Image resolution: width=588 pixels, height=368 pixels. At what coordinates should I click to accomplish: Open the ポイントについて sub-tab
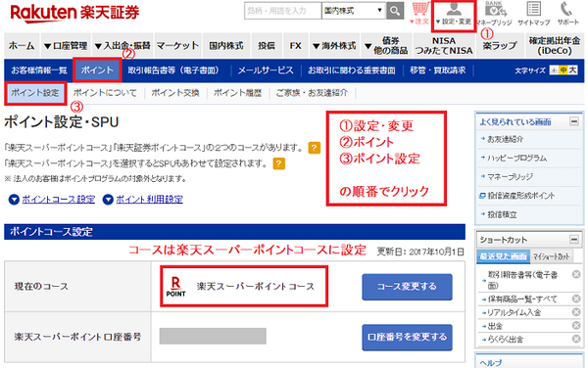tap(105, 93)
